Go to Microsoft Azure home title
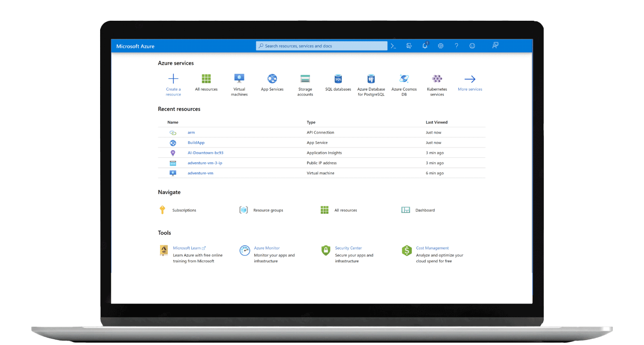The width and height of the screenshot is (644, 345). (135, 46)
